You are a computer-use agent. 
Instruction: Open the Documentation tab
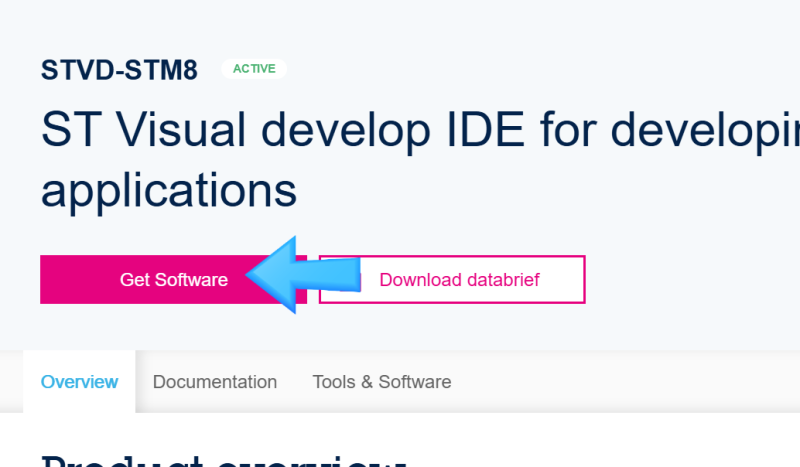(215, 382)
